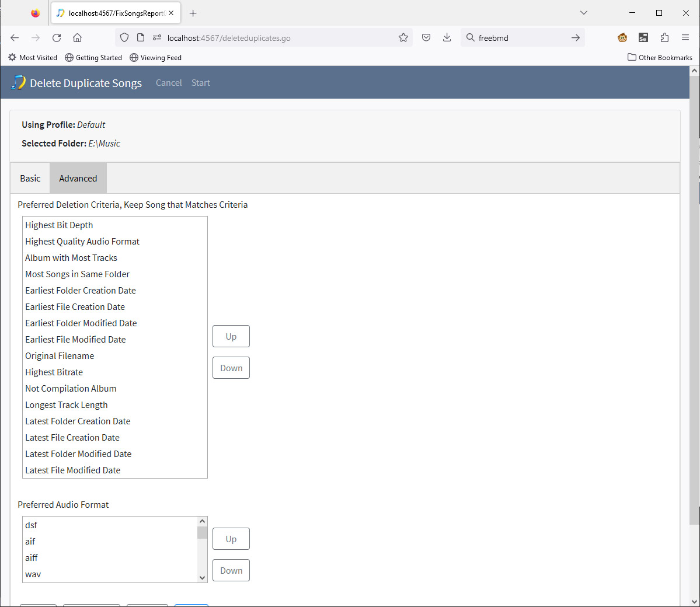Click the Firefox reload page icon
Viewport: 700px width, 607px height.
[x=57, y=38]
